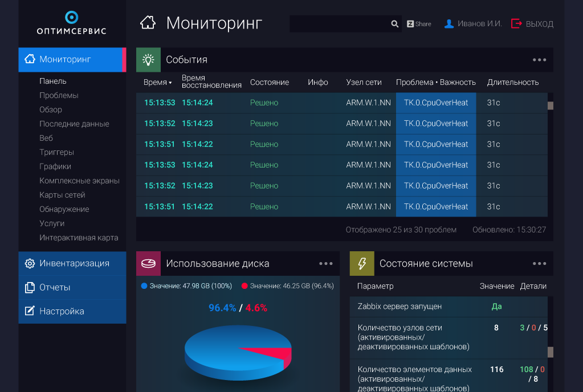583x392 pixels.
Task: Click the Да value
Action: coord(496,307)
